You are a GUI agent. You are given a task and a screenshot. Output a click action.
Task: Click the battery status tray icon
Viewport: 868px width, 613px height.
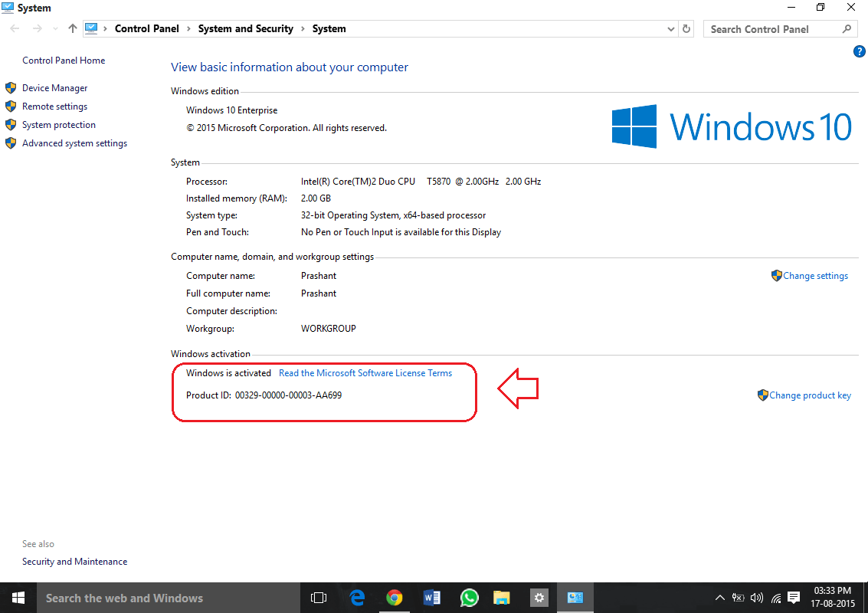(x=738, y=598)
